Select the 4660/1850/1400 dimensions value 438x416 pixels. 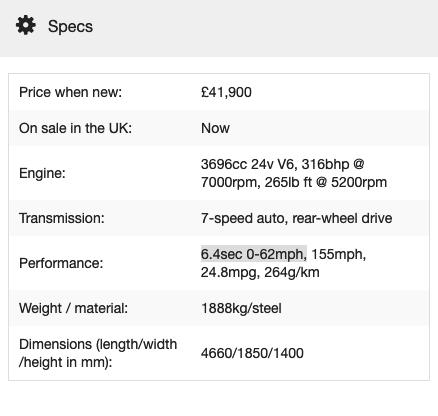point(252,353)
